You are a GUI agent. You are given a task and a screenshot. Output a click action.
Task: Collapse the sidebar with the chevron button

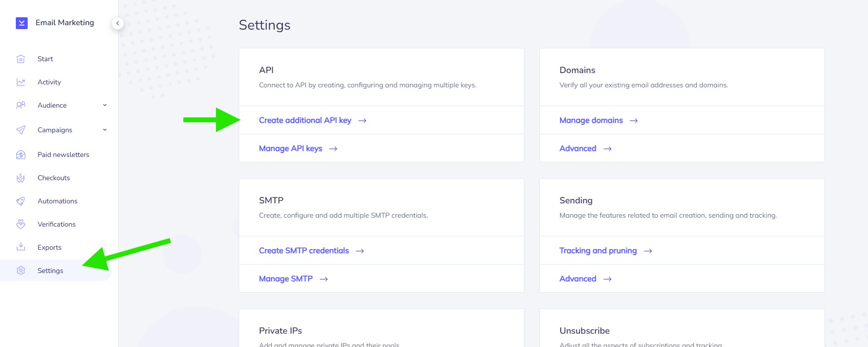tap(118, 23)
